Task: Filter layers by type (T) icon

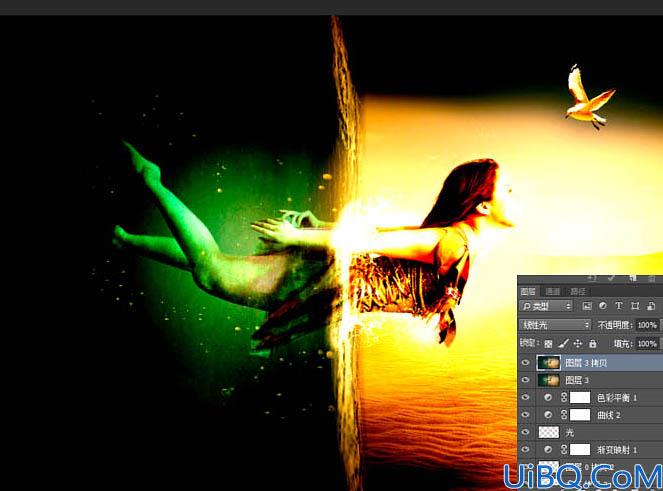Action: (619, 306)
